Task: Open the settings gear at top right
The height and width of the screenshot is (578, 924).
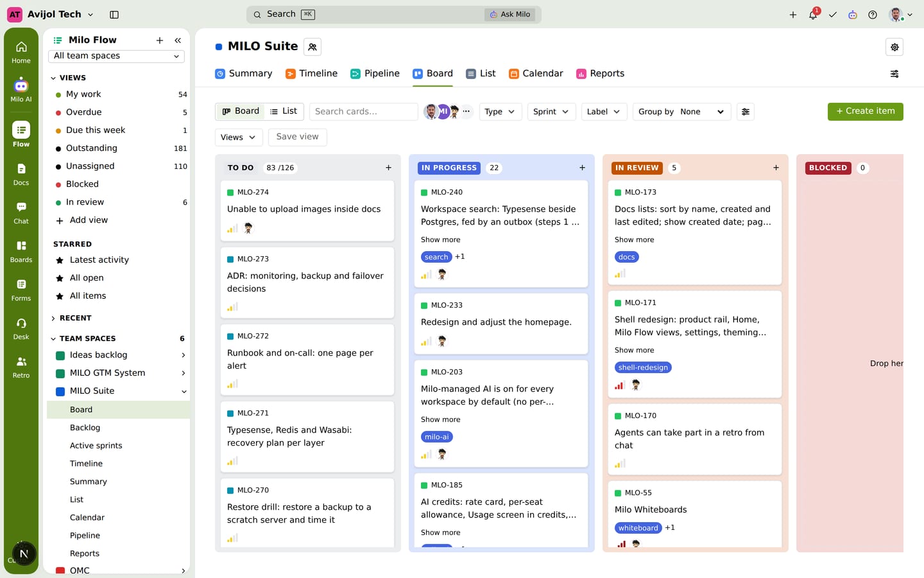Action: [x=894, y=47]
